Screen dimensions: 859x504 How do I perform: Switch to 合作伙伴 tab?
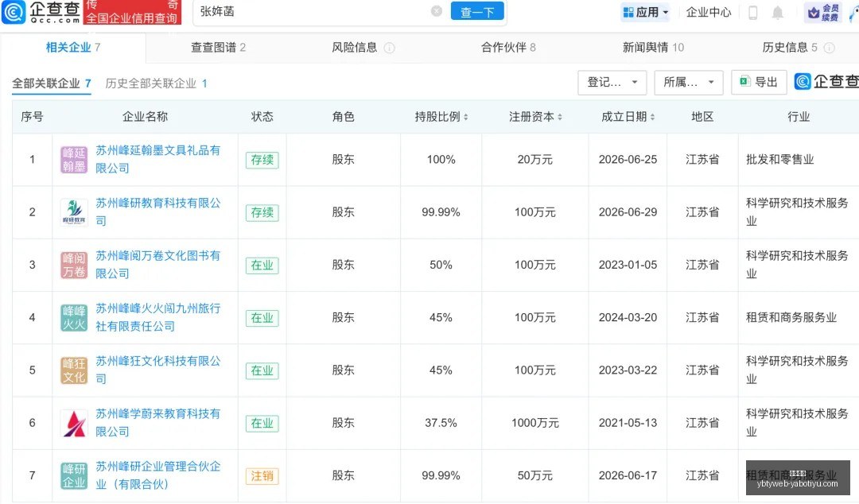(508, 48)
